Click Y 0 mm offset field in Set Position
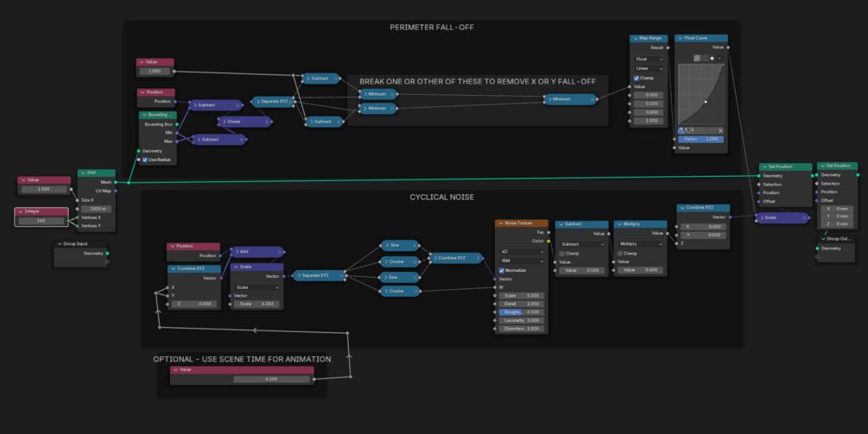Viewport: 868px width, 434px height. (836, 217)
